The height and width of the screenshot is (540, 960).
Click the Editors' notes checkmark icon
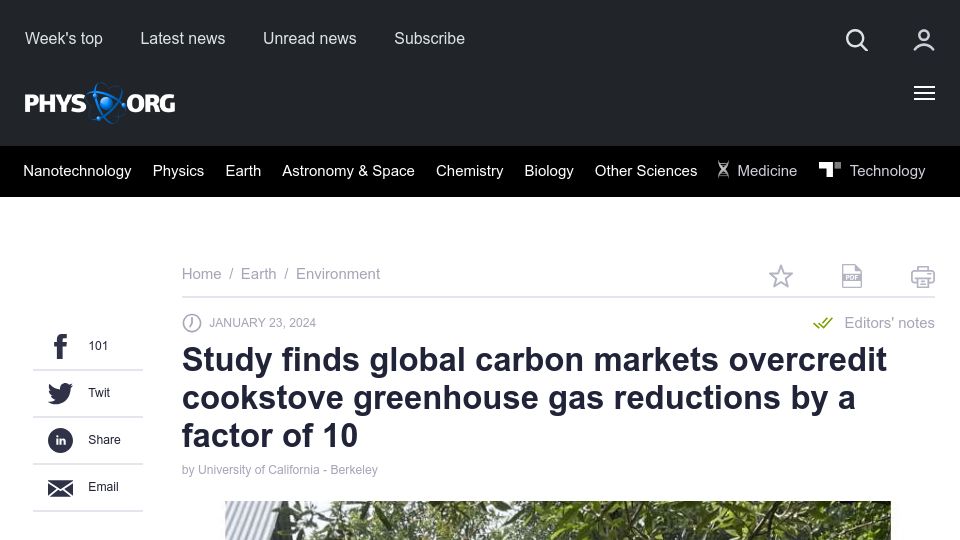(x=823, y=323)
